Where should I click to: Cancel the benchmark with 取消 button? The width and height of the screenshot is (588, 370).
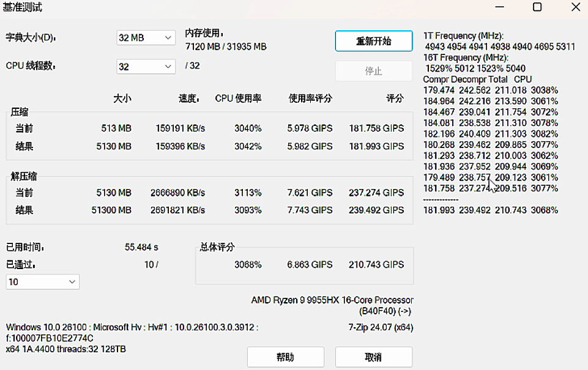tap(373, 357)
